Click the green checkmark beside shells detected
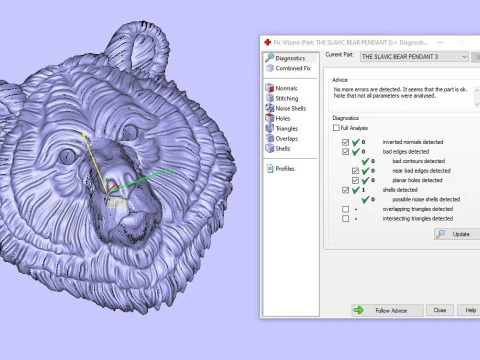 coord(356,190)
